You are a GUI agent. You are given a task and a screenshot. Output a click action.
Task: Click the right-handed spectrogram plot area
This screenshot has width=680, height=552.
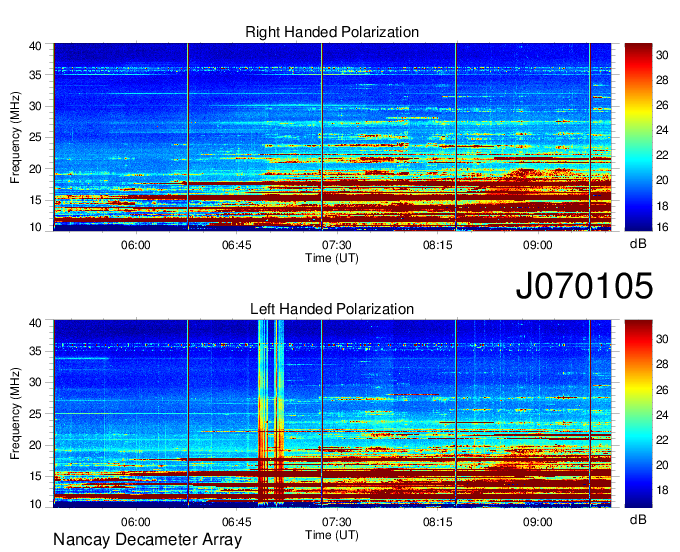coord(332,137)
